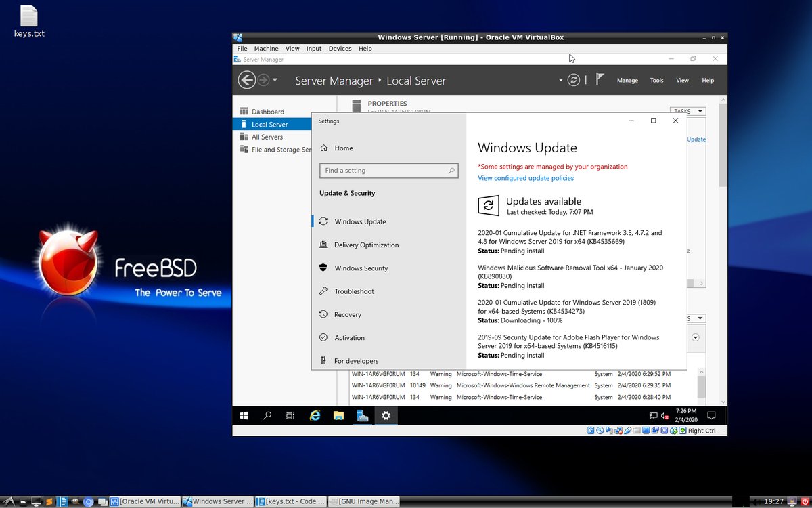Open the Server Manager Tools menu
Viewport: 812px width, 508px height.
point(656,80)
